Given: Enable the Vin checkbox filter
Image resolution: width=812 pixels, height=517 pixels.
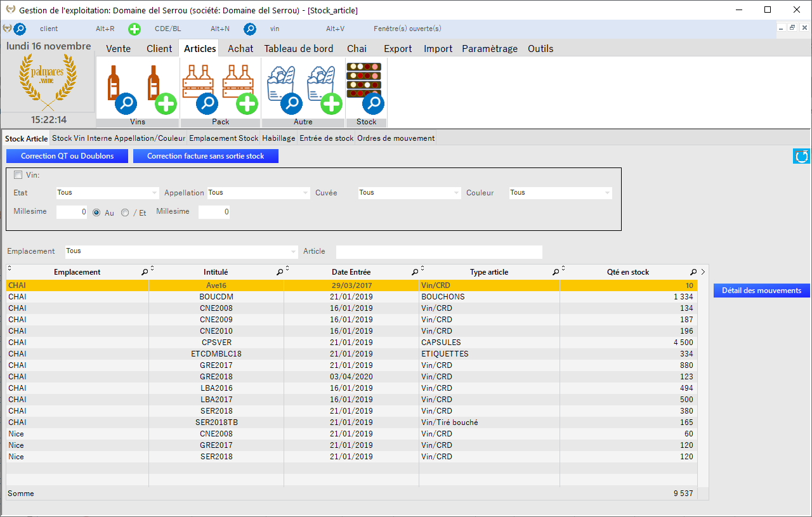Looking at the screenshot, I should point(18,175).
